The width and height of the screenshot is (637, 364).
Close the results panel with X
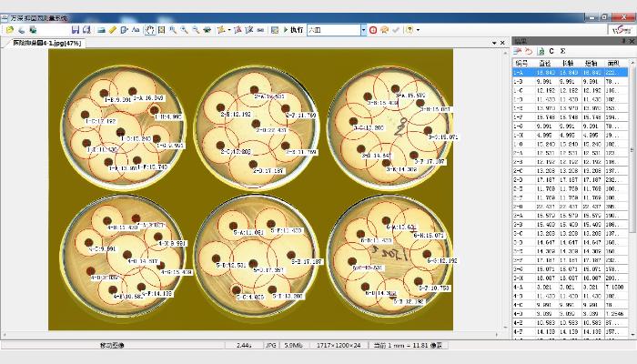click(x=632, y=42)
